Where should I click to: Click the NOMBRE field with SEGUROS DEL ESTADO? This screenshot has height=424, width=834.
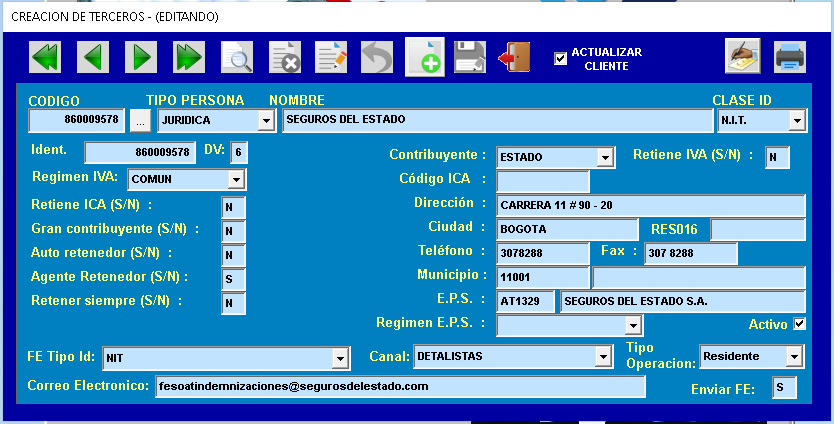click(x=497, y=121)
